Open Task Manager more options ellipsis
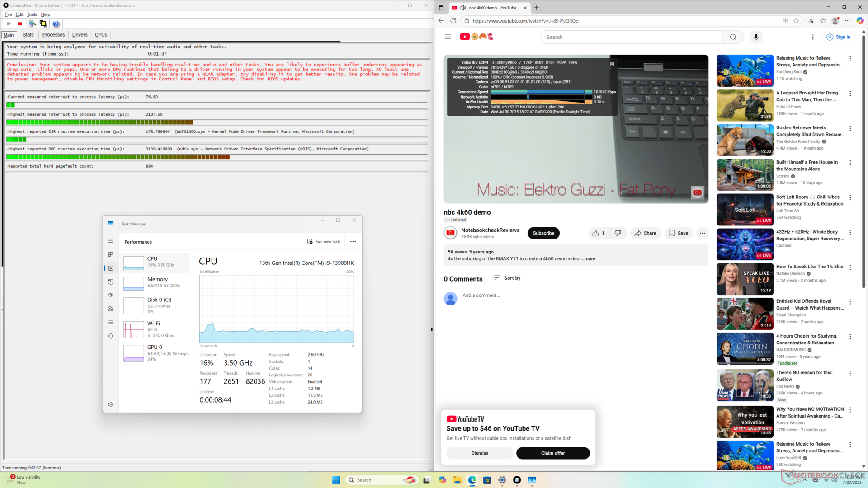The image size is (868, 488). pyautogui.click(x=353, y=241)
